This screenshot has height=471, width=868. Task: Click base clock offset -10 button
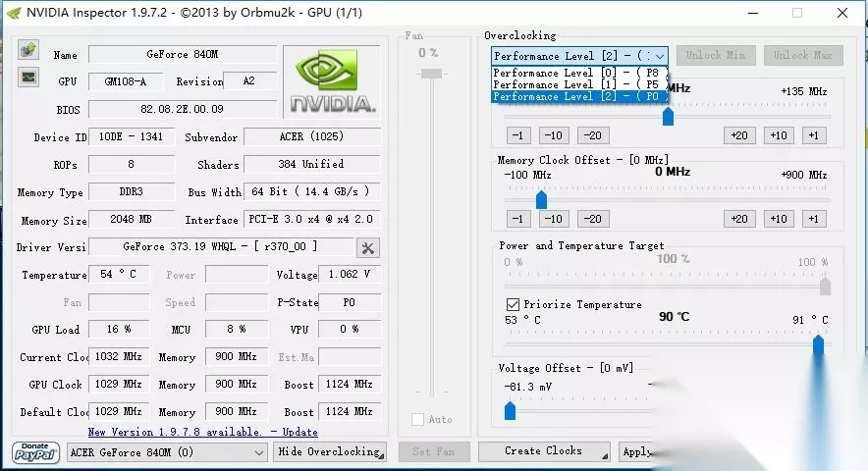click(553, 135)
